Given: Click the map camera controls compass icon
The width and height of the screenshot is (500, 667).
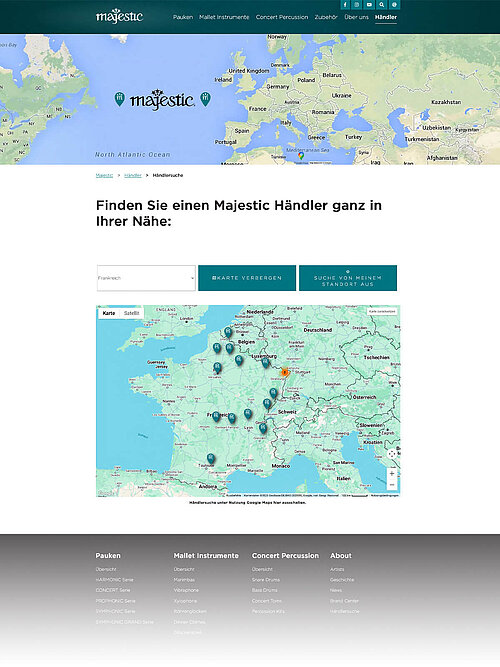Looking at the screenshot, I should tap(392, 454).
